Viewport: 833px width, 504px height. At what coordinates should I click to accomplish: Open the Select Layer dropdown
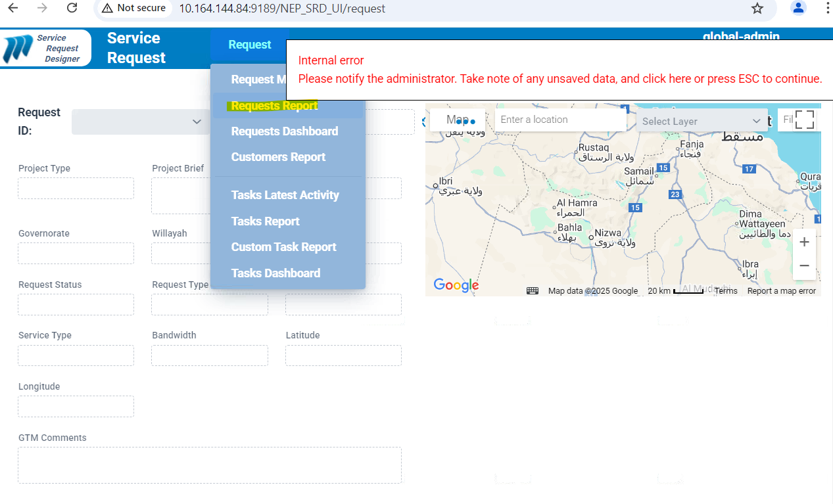click(701, 121)
